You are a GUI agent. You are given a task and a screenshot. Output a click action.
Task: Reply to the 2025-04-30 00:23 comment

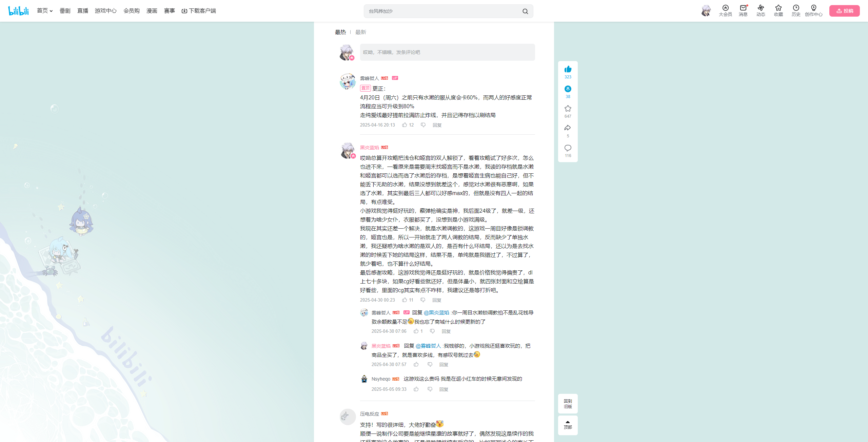437,300
